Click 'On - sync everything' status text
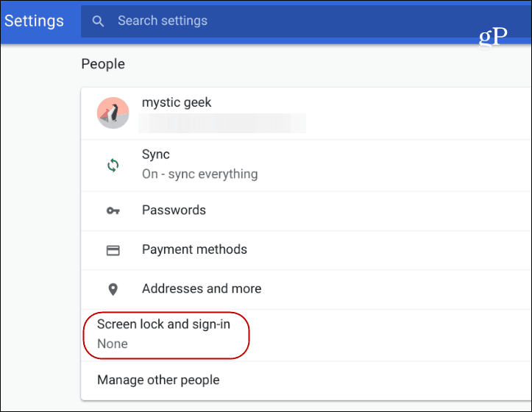 pos(200,174)
